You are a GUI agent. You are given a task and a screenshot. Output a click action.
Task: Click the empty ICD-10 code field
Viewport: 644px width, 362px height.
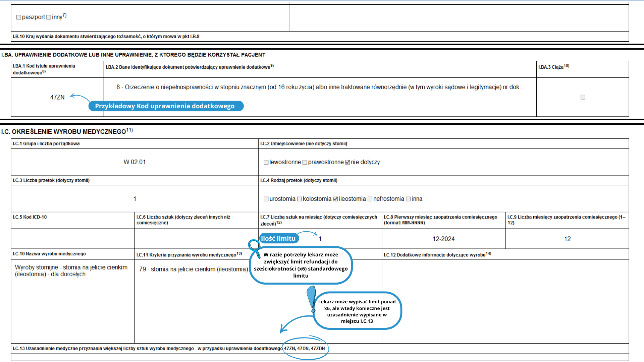pyautogui.click(x=72, y=239)
